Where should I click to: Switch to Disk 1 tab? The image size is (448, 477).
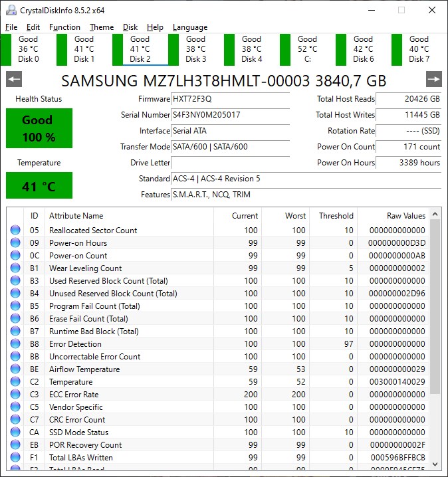84,49
